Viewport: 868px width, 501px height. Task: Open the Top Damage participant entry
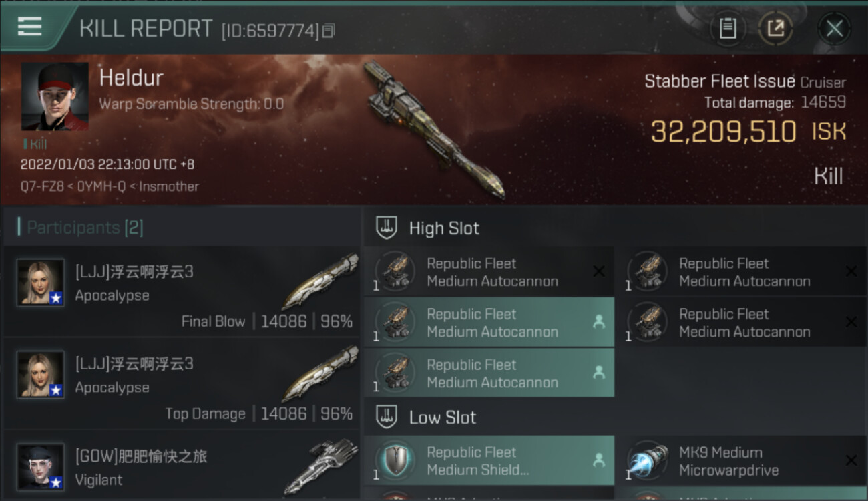pyautogui.click(x=182, y=384)
